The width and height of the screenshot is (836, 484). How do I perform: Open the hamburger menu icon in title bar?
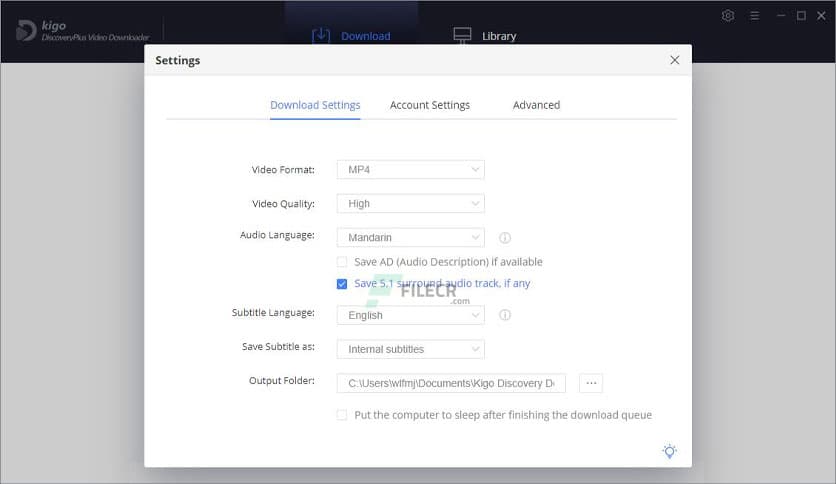click(754, 15)
